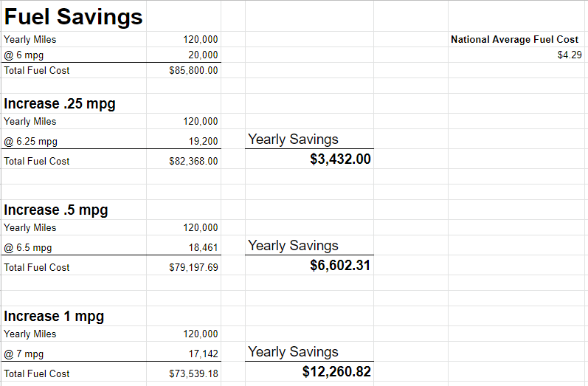Click the "National Average Fuel Cost" header cell
The width and height of the screenshot is (588, 386).
tap(514, 40)
